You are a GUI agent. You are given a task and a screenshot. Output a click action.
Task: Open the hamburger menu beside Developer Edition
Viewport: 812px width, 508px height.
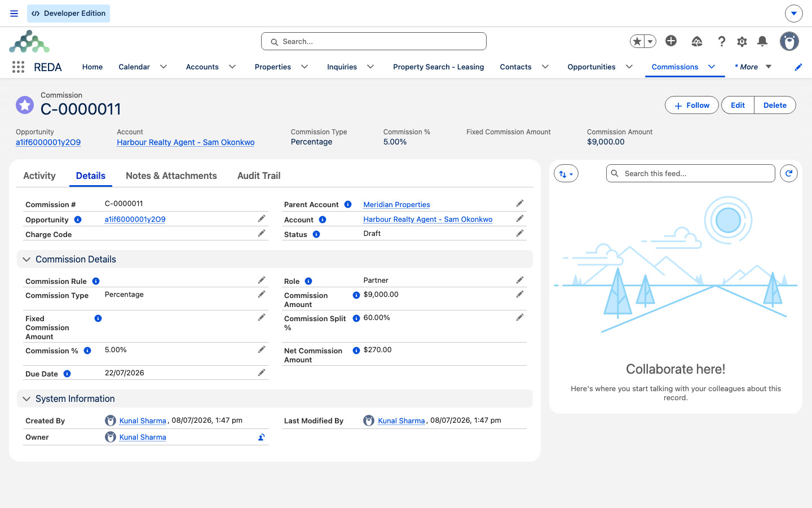click(x=14, y=14)
